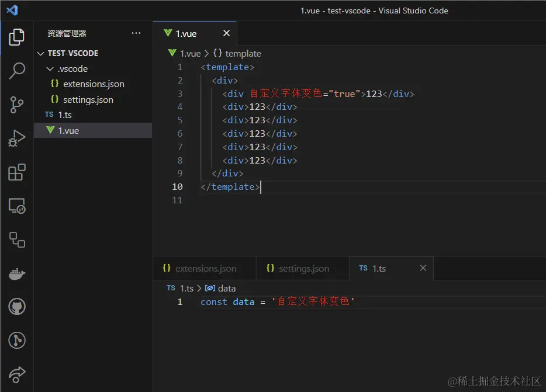The image size is (546, 392).
Task: Collapse the TEST-VSCODE root folder
Action: (x=41, y=53)
